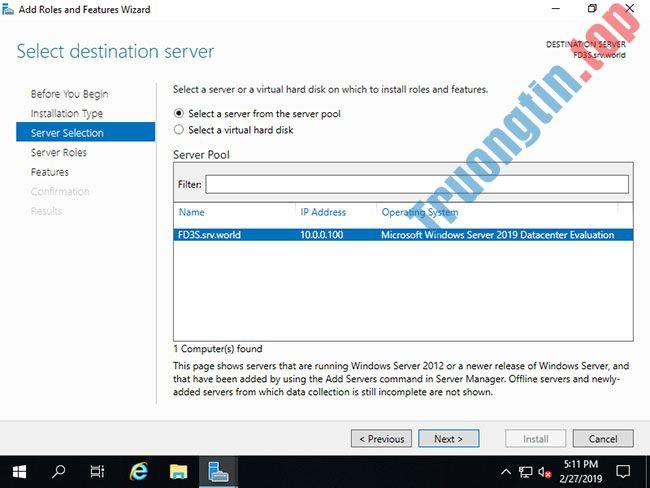
Task: Select the FD3S.srv.world server row
Action: pos(403,235)
